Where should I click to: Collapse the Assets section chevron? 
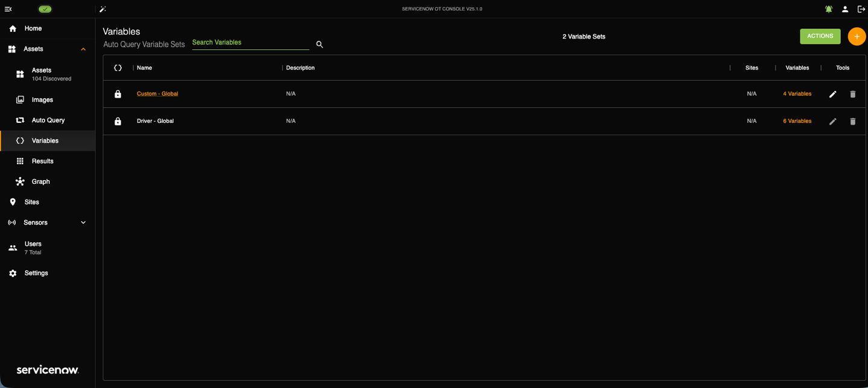coord(83,49)
